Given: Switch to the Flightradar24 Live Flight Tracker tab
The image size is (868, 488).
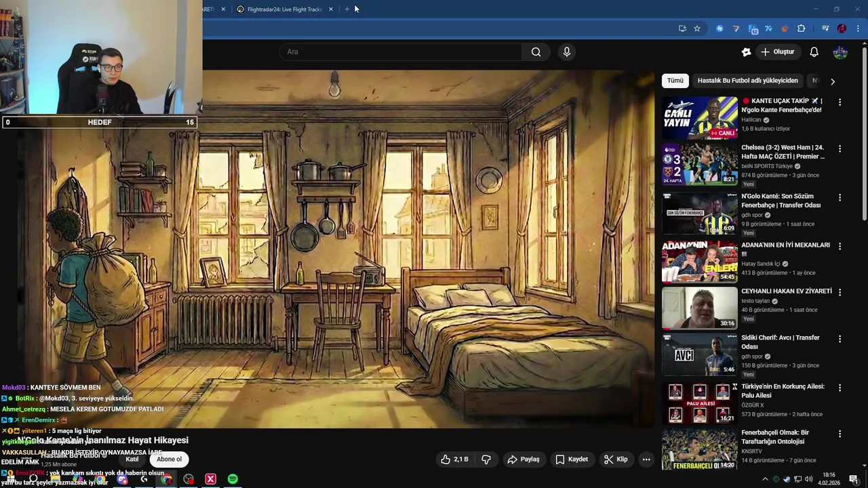Looking at the screenshot, I should pyautogui.click(x=284, y=9).
